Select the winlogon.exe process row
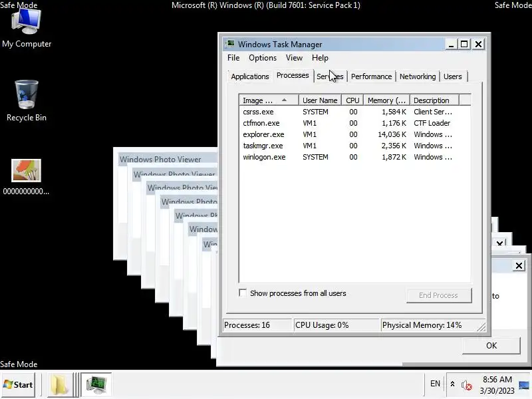This screenshot has height=399, width=532. tap(354, 157)
